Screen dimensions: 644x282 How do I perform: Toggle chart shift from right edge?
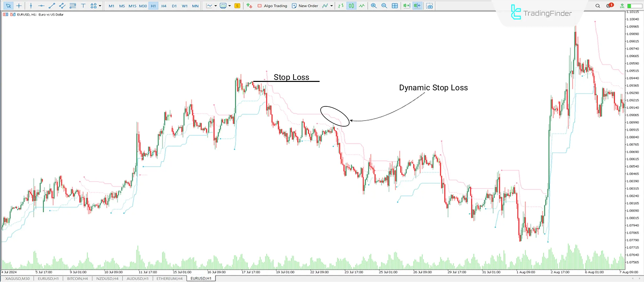(x=417, y=6)
